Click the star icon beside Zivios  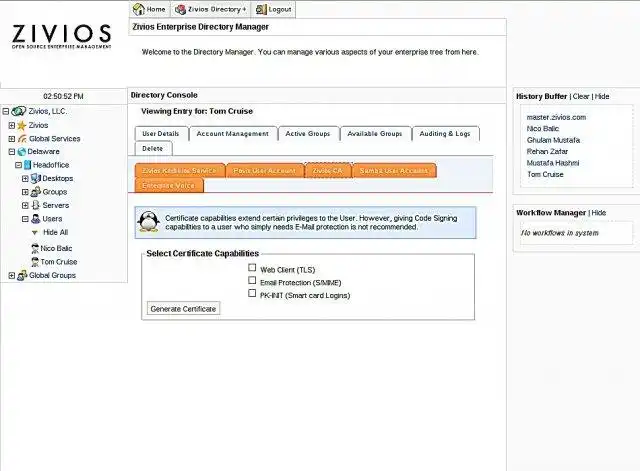(22, 125)
